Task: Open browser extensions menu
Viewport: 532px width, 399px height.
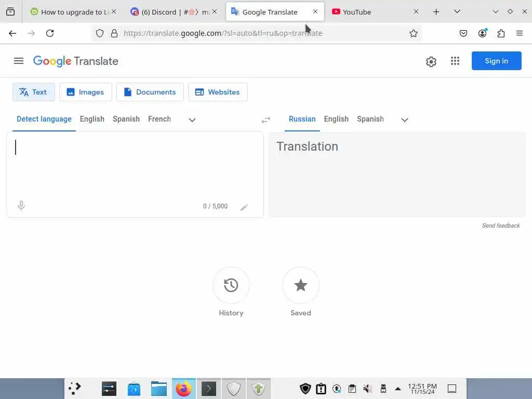Action: pyautogui.click(x=501, y=33)
